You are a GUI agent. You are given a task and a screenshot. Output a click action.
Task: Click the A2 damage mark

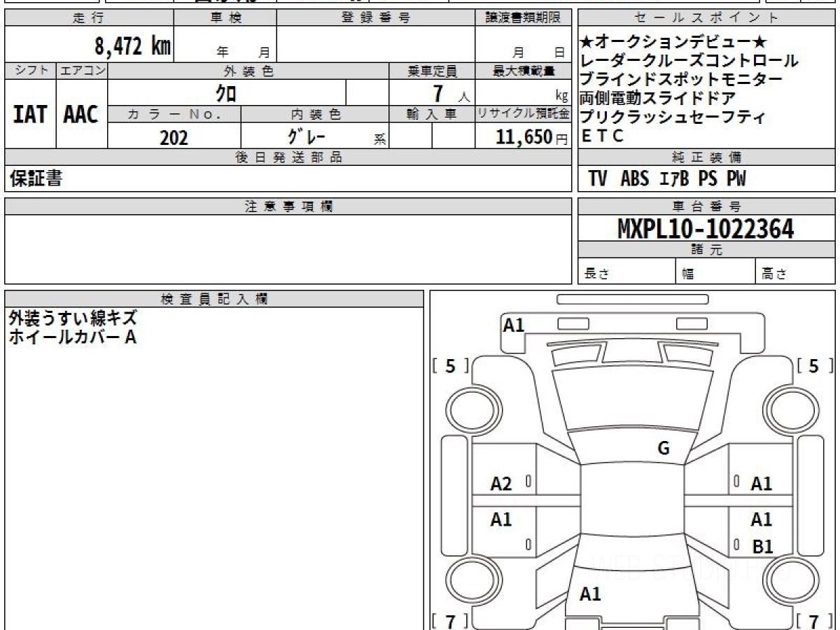501,484
